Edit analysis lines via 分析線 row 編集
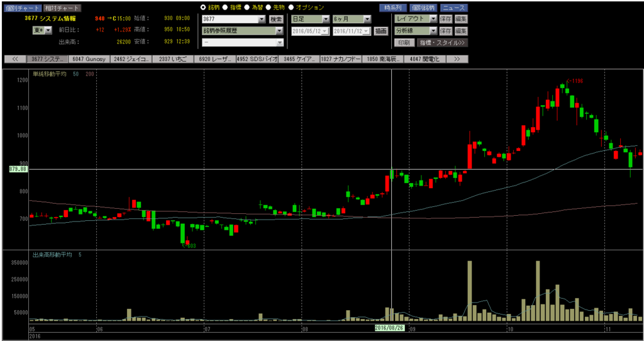 [461, 31]
